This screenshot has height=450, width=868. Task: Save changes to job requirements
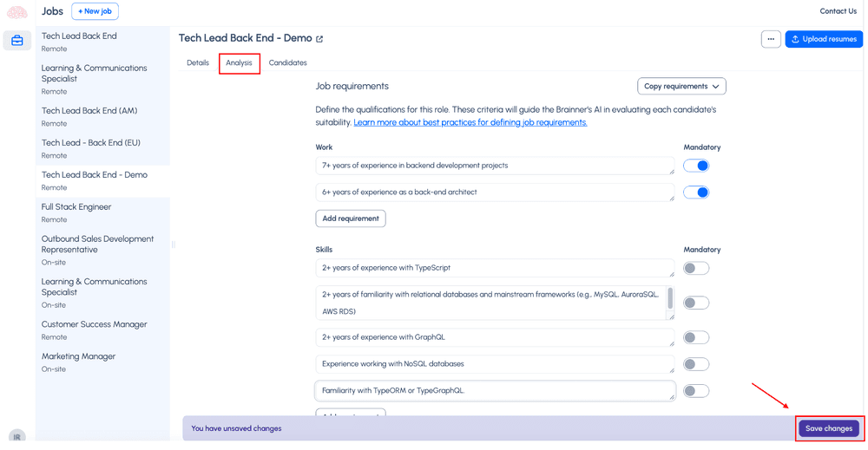(x=828, y=428)
